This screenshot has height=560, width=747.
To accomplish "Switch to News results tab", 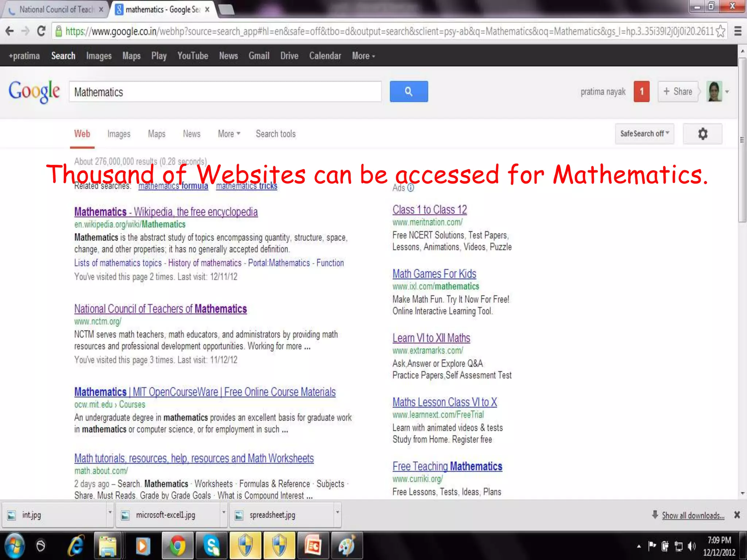I will tap(191, 134).
